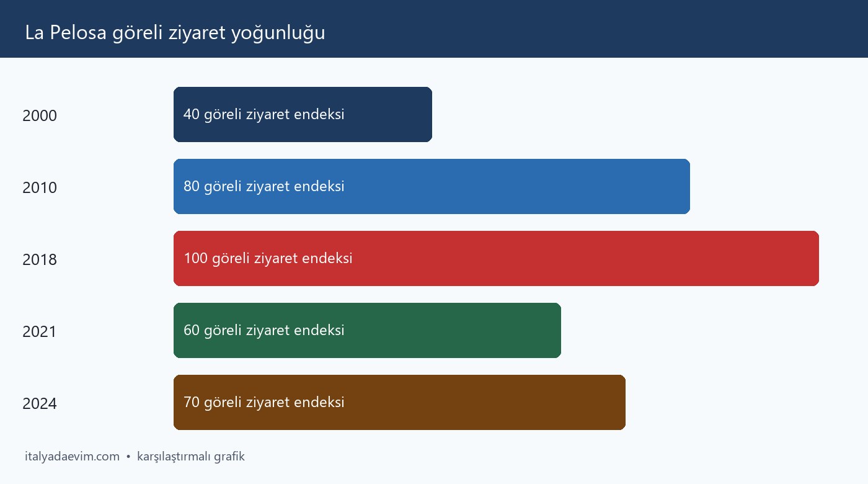Screen dimensions: 868x484
Task: Click the dark blue header banner
Action: (434, 29)
